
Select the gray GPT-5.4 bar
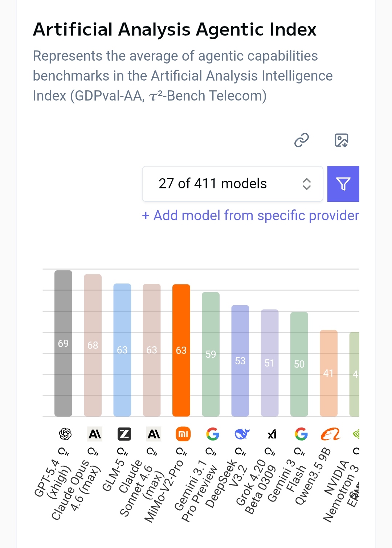tap(63, 343)
